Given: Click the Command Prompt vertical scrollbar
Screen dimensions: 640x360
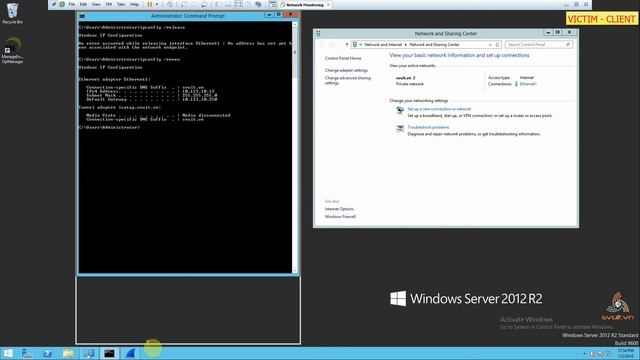Looking at the screenshot, I should pos(295,147).
